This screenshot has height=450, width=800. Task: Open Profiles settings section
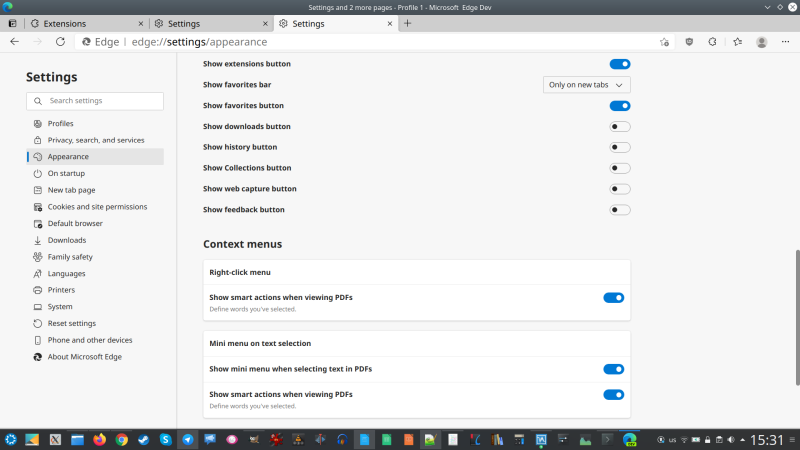pyautogui.click(x=95, y=123)
